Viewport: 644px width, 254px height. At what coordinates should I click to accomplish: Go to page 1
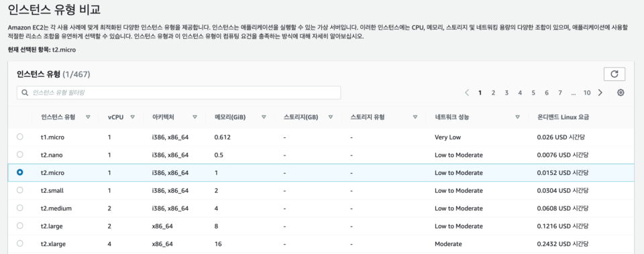pyautogui.click(x=480, y=92)
